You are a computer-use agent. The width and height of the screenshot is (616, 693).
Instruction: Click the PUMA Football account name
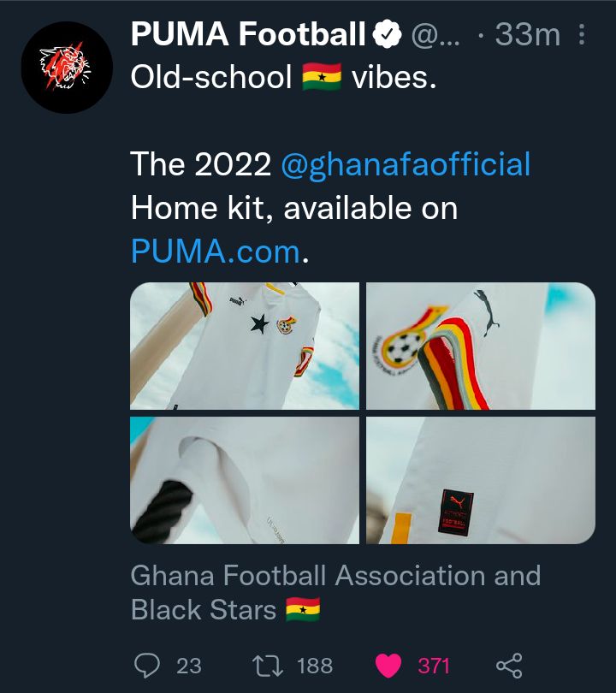click(x=248, y=35)
